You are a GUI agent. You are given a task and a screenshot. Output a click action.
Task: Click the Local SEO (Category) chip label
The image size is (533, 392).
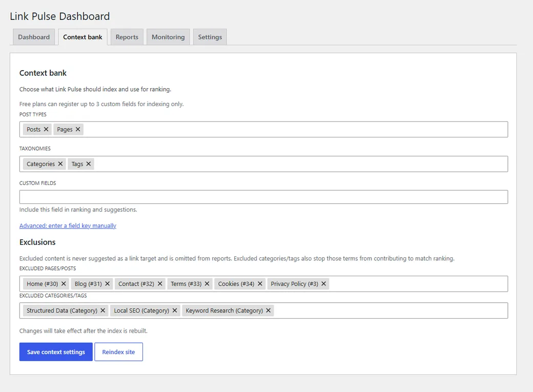click(x=141, y=311)
